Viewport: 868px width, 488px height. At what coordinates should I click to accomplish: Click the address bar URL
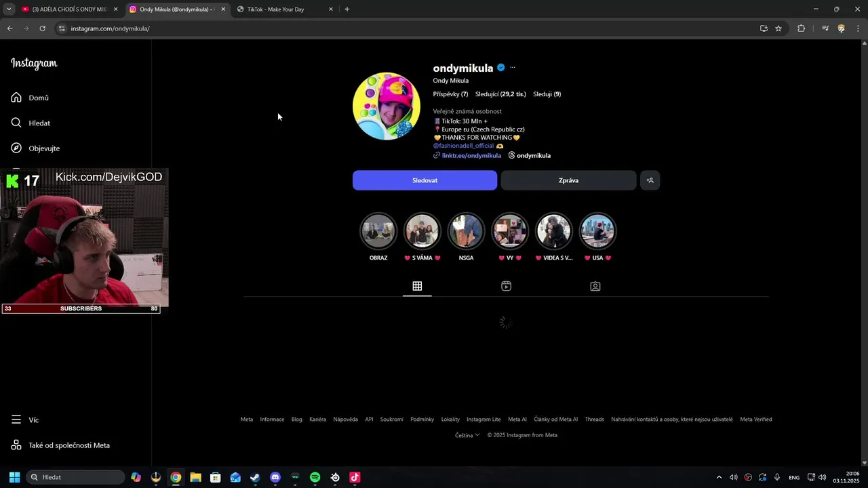pos(111,28)
